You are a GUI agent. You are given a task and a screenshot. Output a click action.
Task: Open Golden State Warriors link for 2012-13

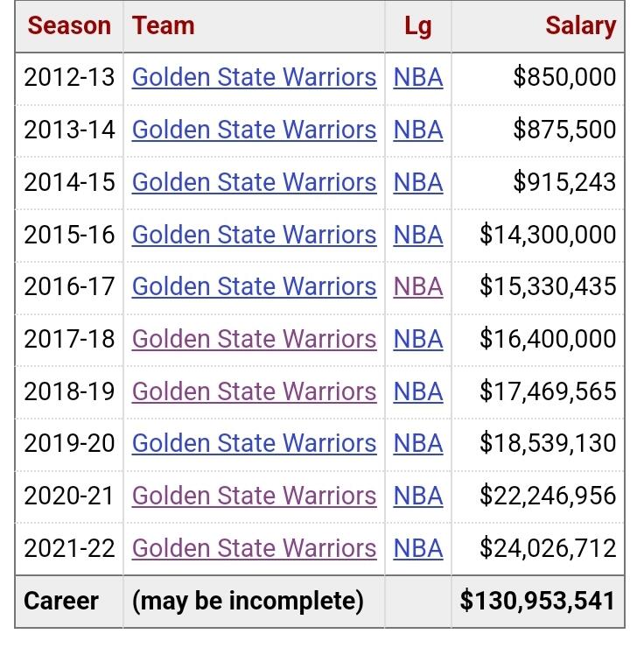coord(254,77)
